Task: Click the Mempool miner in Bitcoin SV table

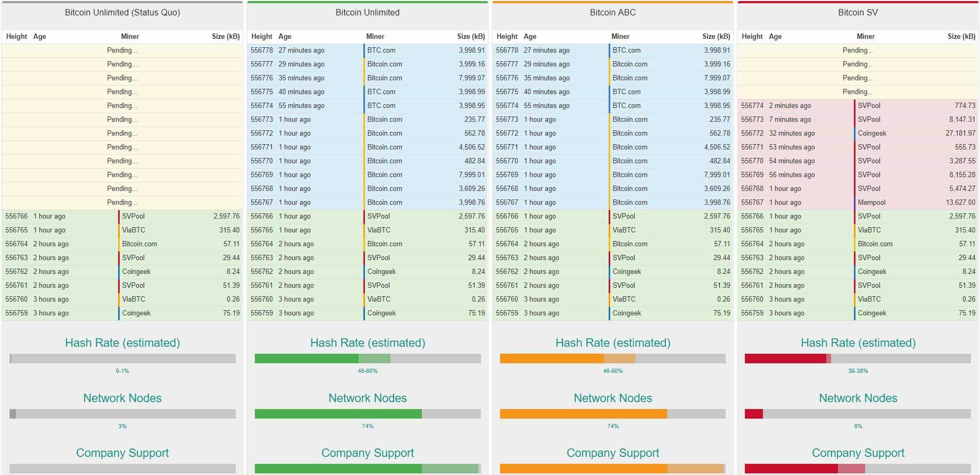Action: [x=871, y=202]
